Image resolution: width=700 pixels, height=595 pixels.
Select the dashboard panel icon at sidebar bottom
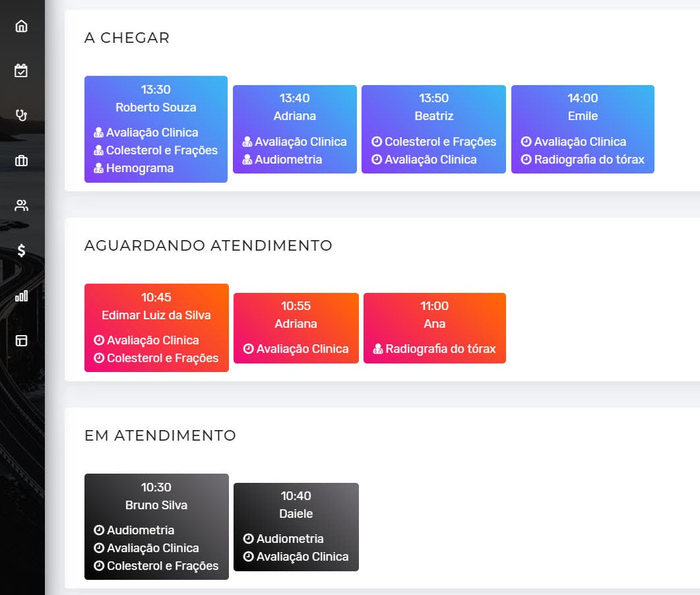tap(22, 340)
